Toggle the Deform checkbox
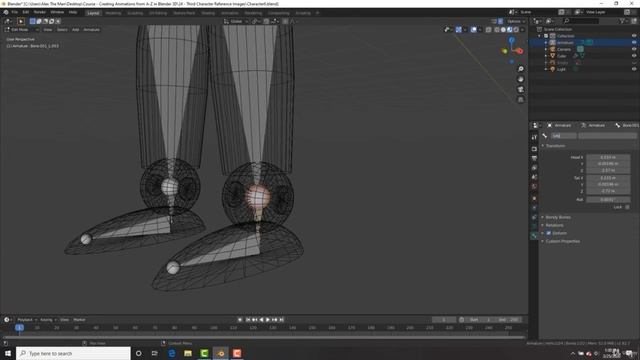 [549, 233]
